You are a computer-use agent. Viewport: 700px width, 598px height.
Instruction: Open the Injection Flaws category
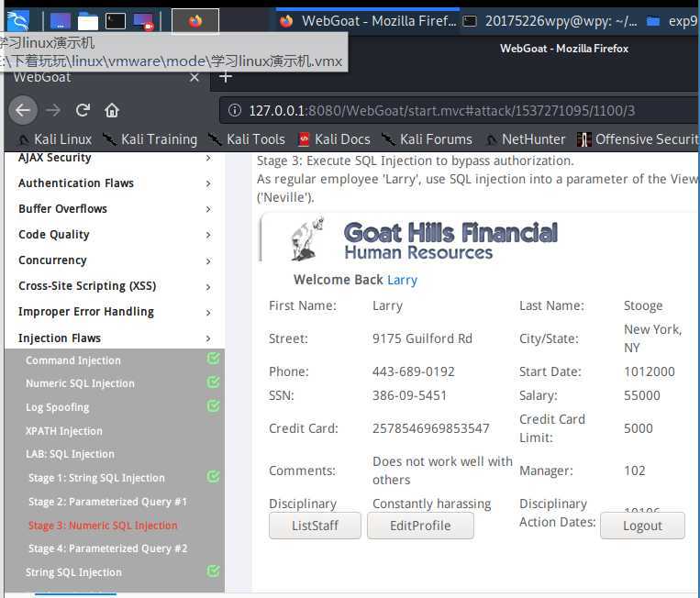point(60,338)
